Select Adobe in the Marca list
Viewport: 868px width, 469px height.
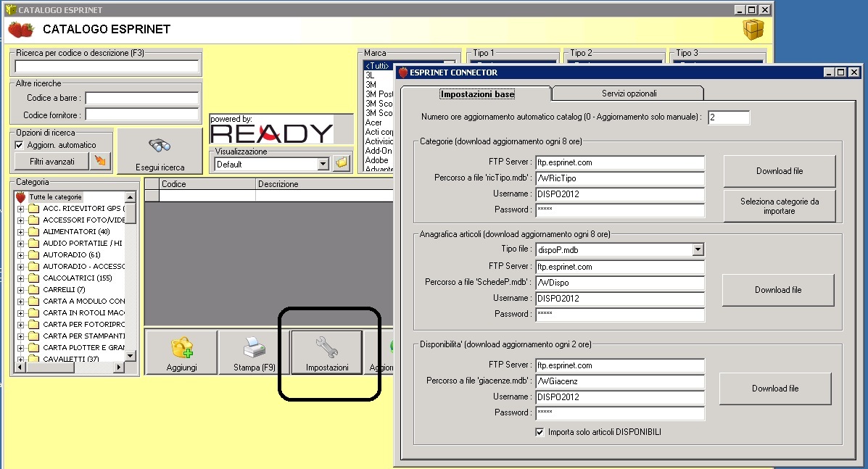click(x=377, y=159)
